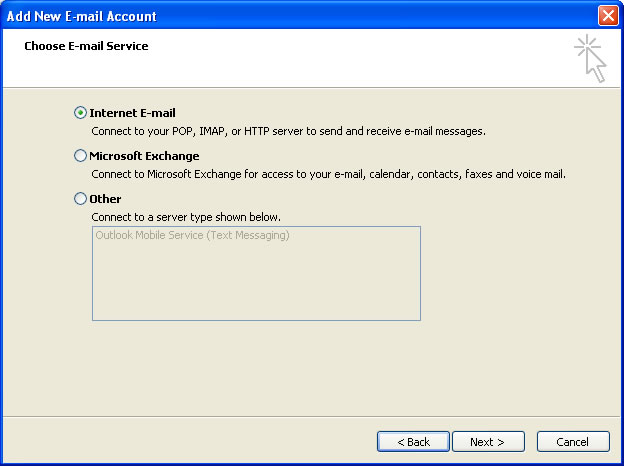Choose the Microsoft Exchange radio option
Image resolution: width=624 pixels, height=466 pixels.
coord(80,156)
